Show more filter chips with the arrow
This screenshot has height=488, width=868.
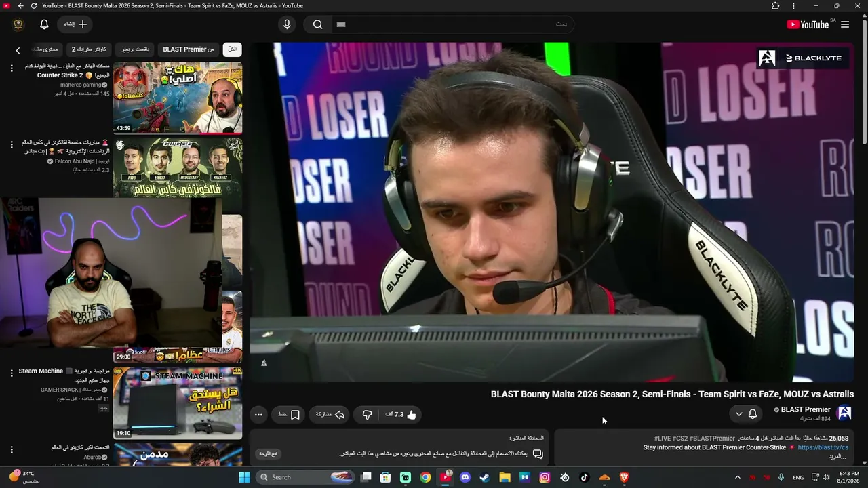coord(18,49)
